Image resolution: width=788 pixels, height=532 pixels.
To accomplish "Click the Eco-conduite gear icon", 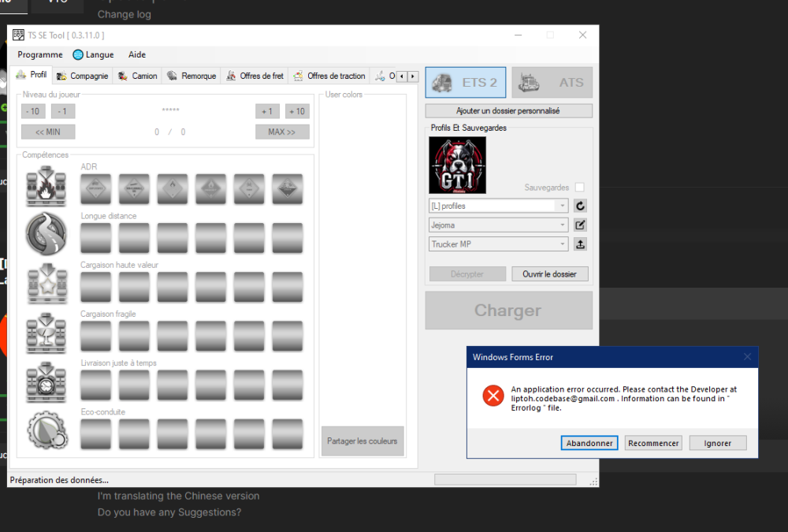I will click(x=46, y=431).
